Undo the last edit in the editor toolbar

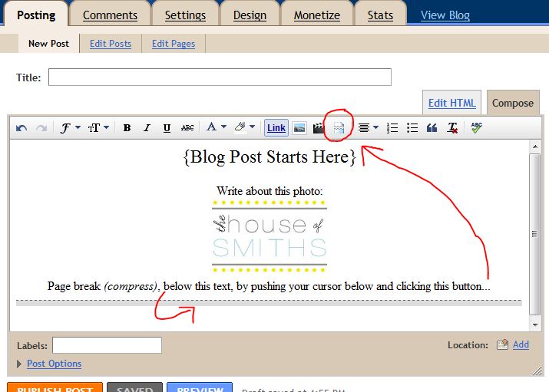tap(21, 128)
